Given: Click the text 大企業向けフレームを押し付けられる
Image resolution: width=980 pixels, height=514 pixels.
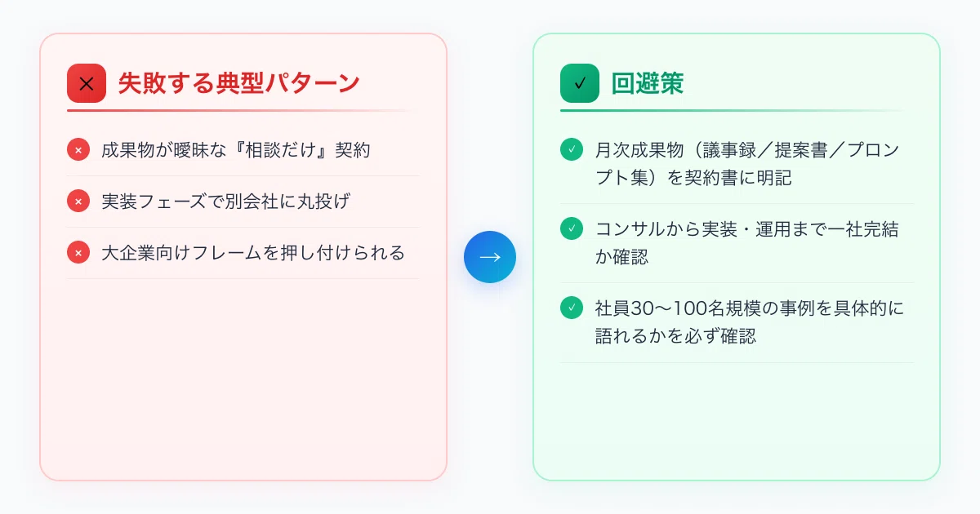Looking at the screenshot, I should click(253, 253).
